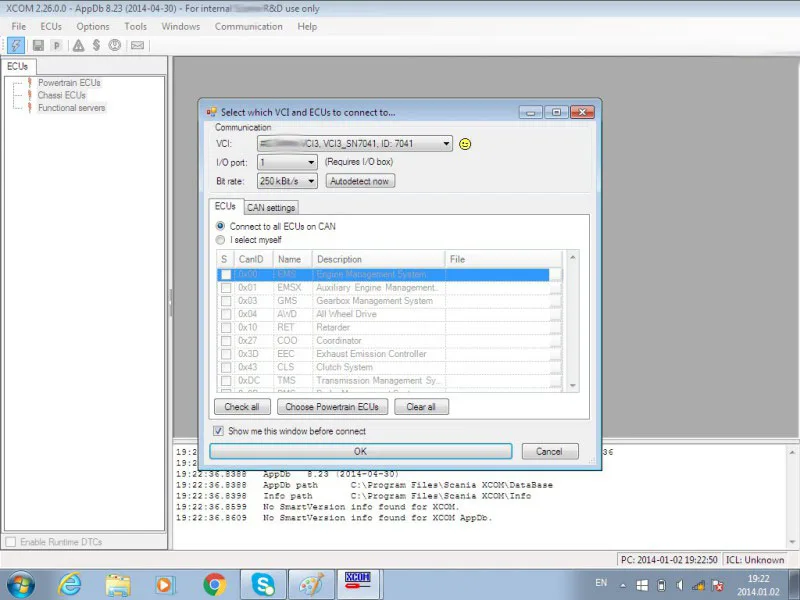
Task: Sort by the CanID column header
Action: (254, 259)
